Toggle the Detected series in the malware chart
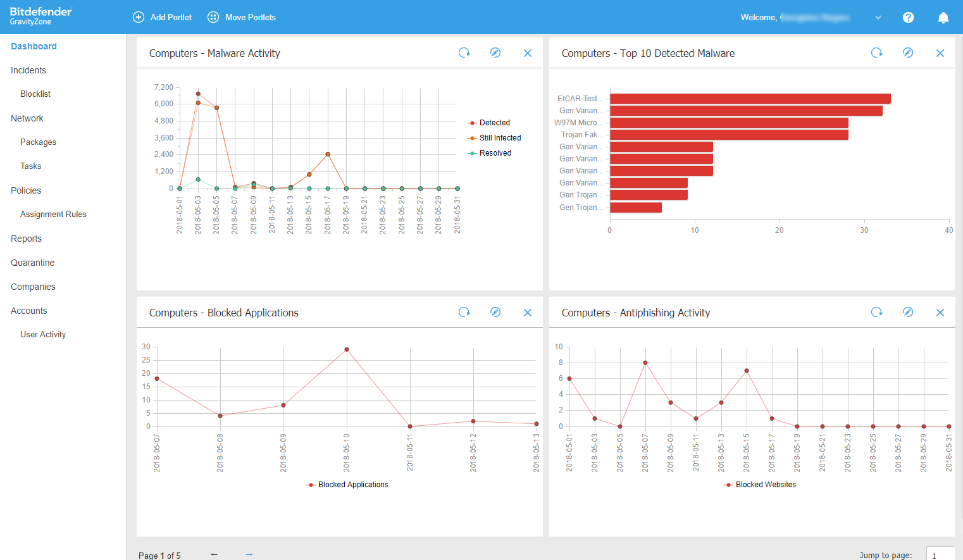 (x=494, y=122)
